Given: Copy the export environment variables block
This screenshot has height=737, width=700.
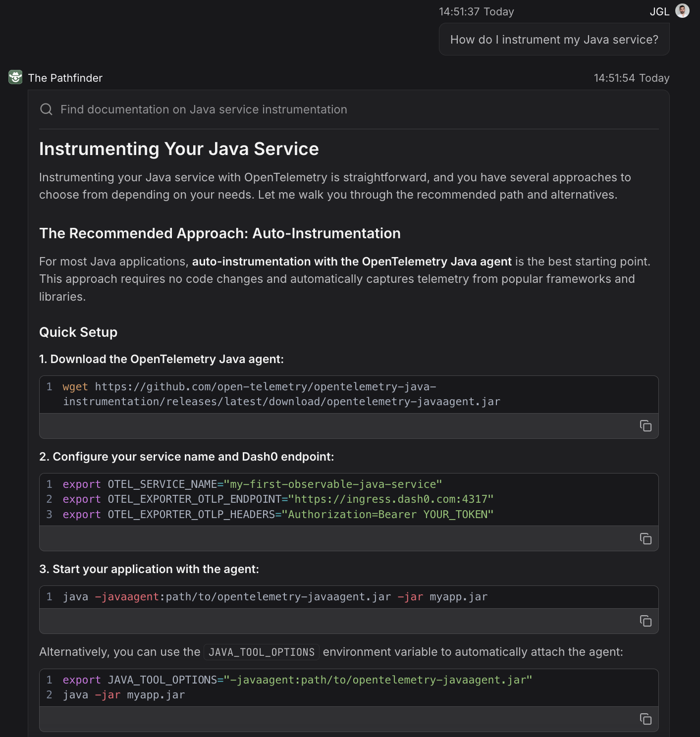Looking at the screenshot, I should [x=646, y=538].
